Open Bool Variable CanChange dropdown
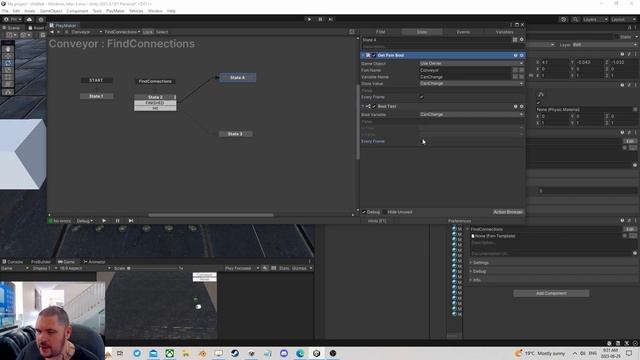This screenshot has height=360, width=640. click(x=471, y=115)
